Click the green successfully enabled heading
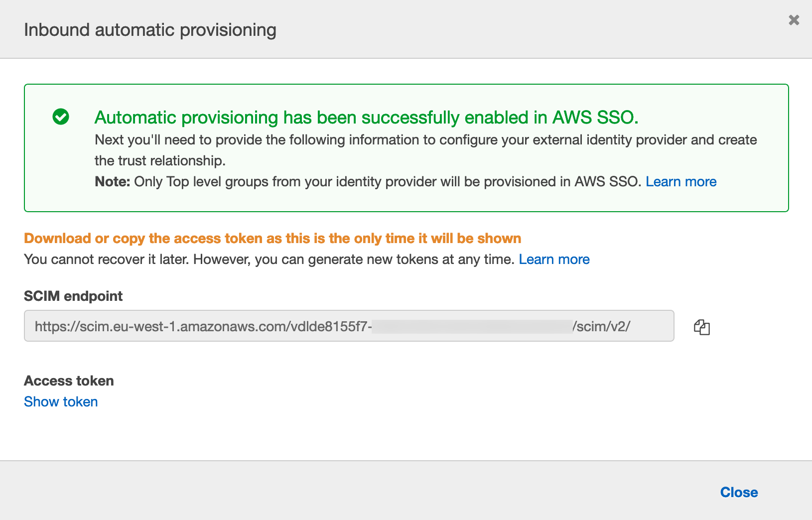The image size is (812, 520). tap(366, 118)
